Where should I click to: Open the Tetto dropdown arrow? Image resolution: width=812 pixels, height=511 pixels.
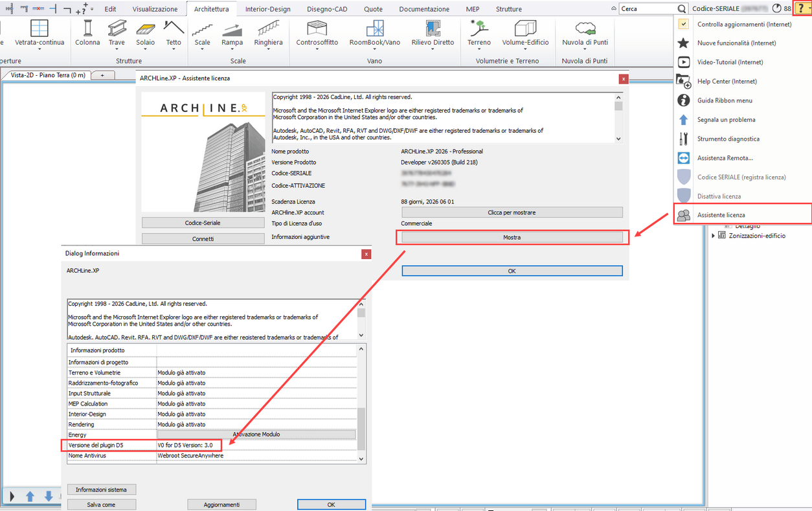pos(174,49)
